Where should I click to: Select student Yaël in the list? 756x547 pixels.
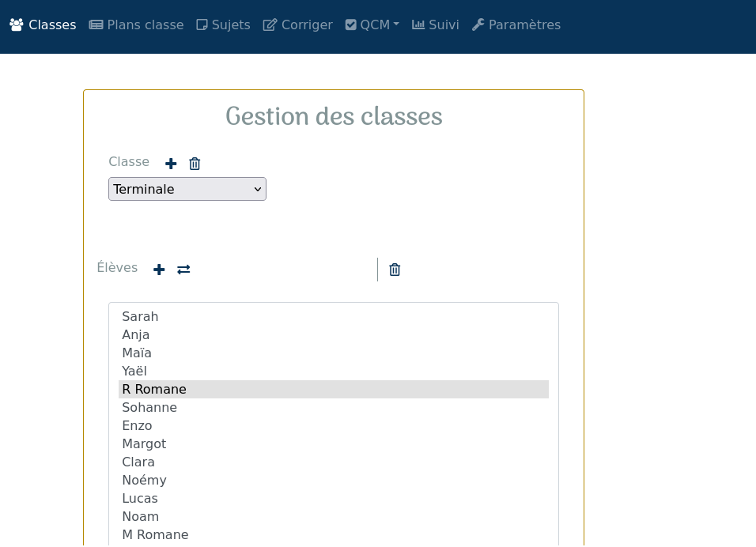[x=333, y=371]
